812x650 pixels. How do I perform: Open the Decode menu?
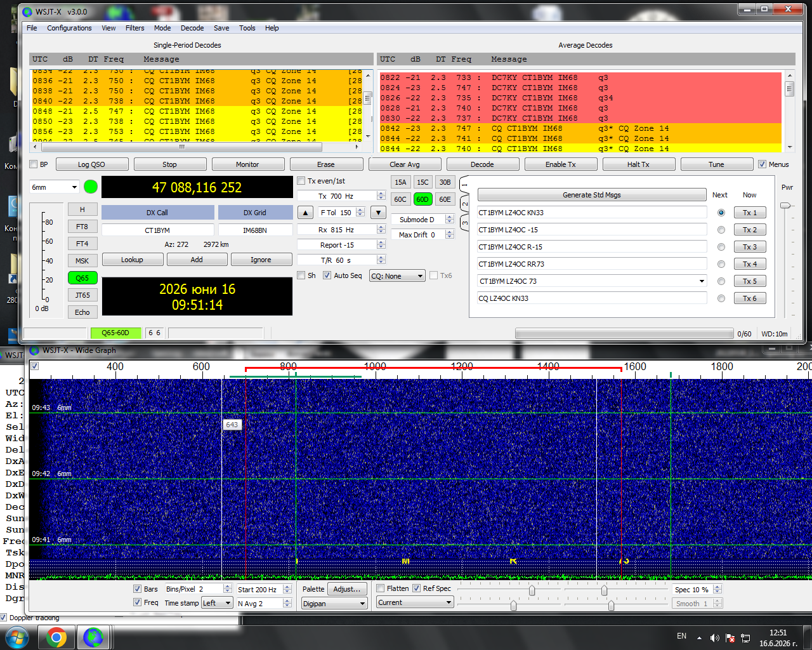tap(192, 28)
